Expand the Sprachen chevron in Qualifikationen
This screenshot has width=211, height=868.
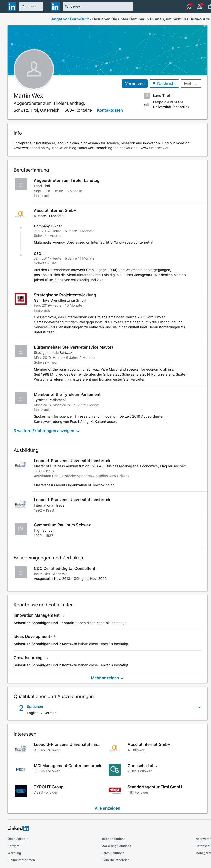click(x=199, y=707)
